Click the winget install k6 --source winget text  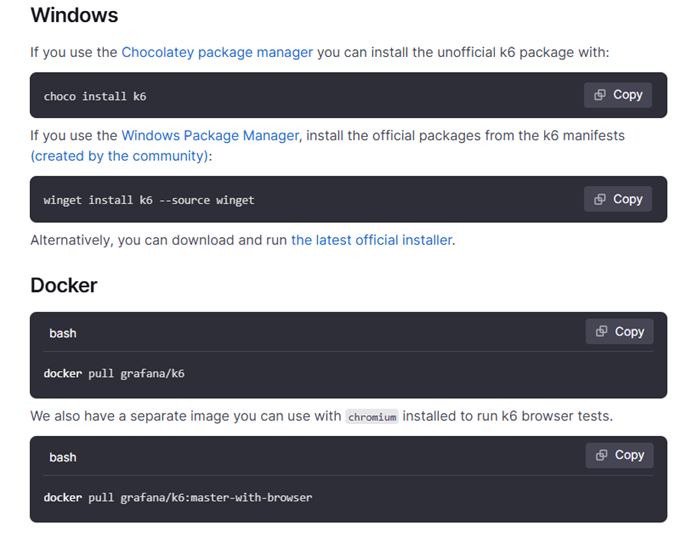point(149,200)
